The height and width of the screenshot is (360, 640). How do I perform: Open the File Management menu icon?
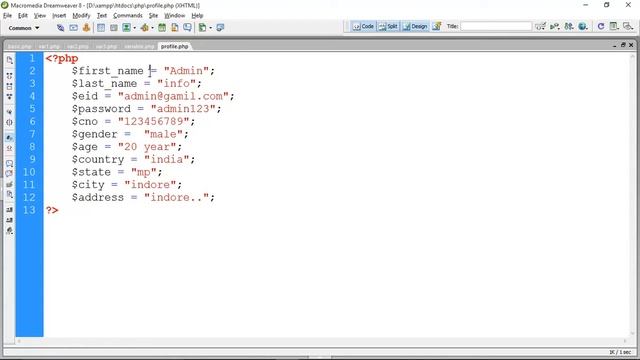(569, 27)
